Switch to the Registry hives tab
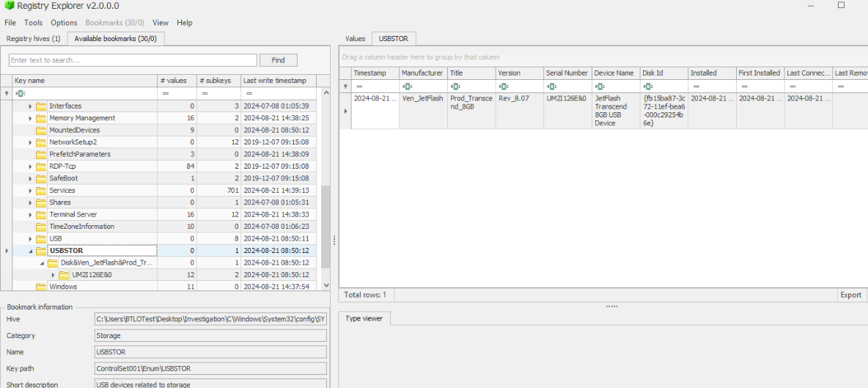This screenshot has width=868, height=388. pyautogui.click(x=33, y=39)
